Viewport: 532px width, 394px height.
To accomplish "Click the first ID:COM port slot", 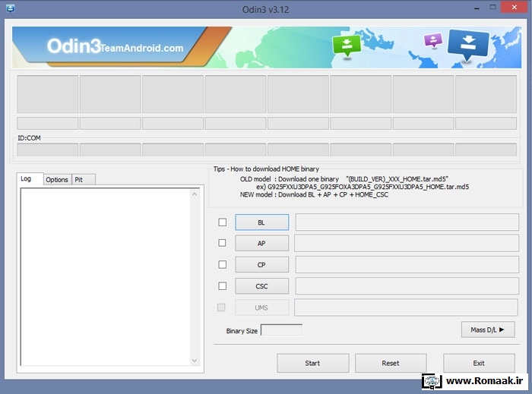I will pyautogui.click(x=47, y=150).
